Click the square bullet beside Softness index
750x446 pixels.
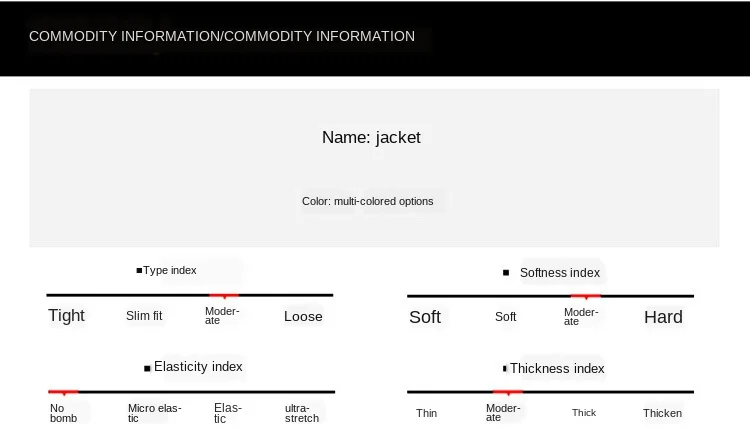point(506,273)
